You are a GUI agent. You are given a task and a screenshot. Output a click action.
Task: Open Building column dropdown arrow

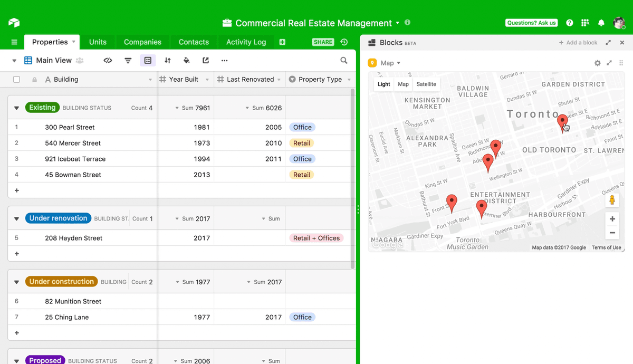tap(150, 80)
